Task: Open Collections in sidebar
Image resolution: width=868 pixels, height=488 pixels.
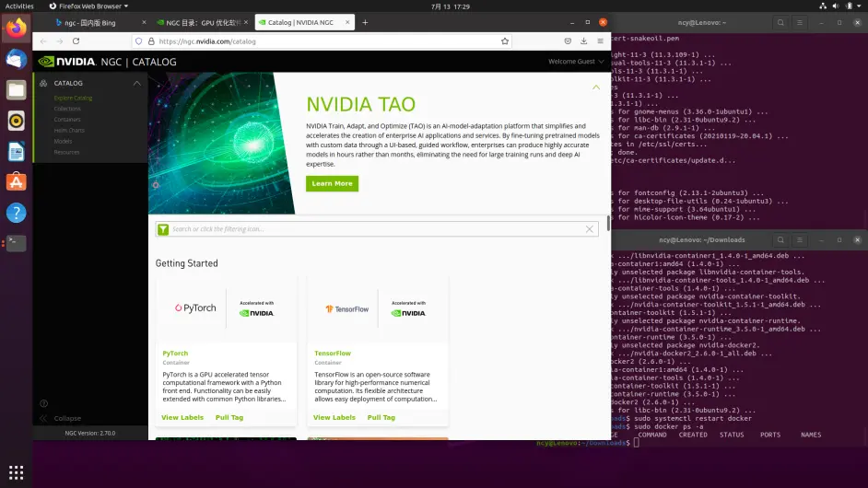Action: click(x=67, y=109)
